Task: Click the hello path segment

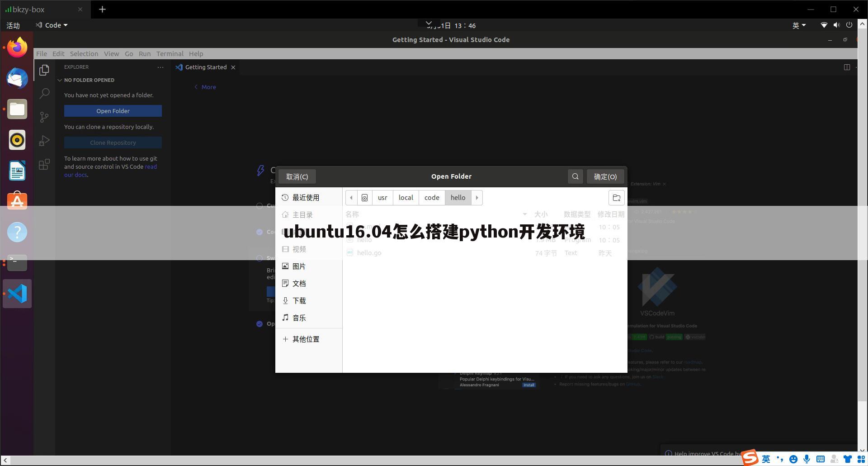Action: coord(458,198)
